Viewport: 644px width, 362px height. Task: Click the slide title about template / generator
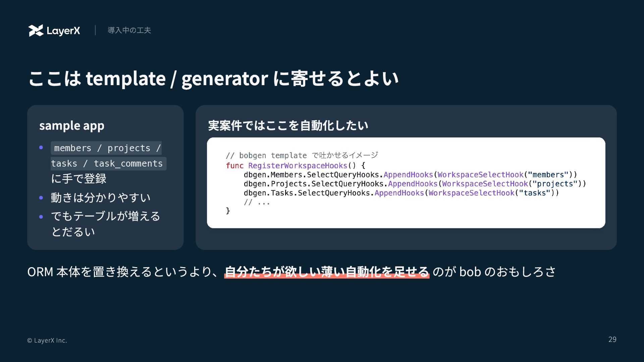coord(213,78)
